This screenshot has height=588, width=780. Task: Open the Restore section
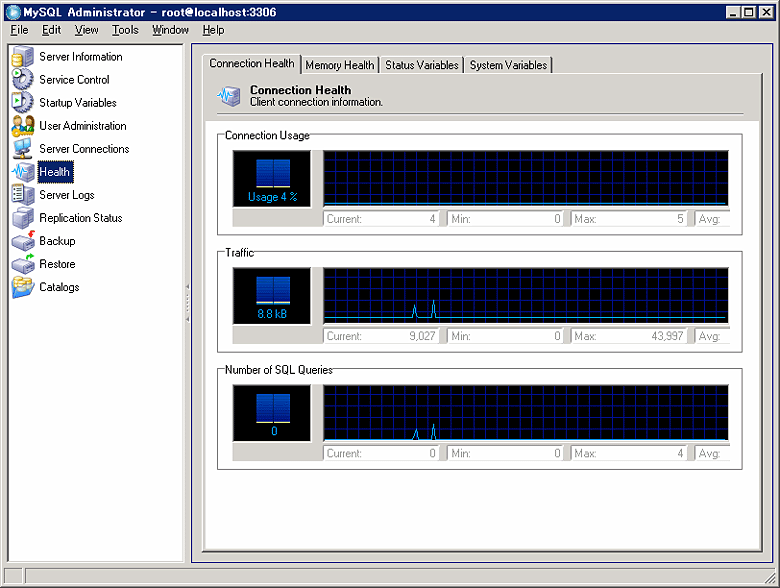(57, 264)
